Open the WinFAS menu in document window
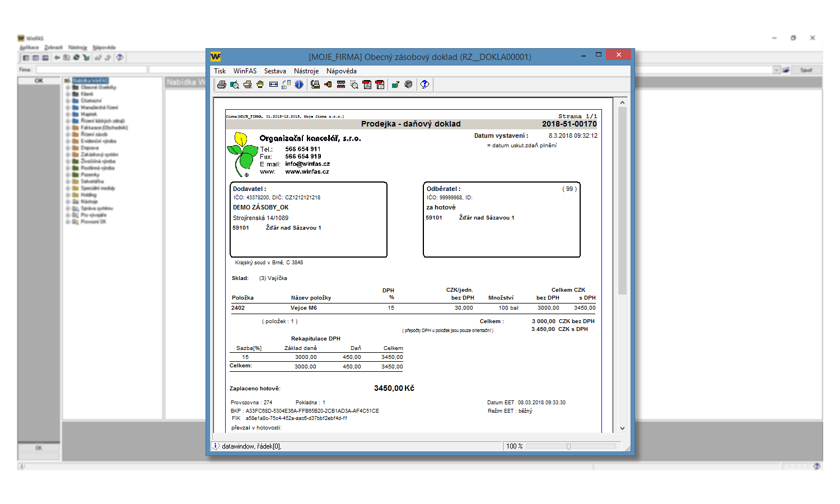The image size is (840, 504). coord(245,71)
